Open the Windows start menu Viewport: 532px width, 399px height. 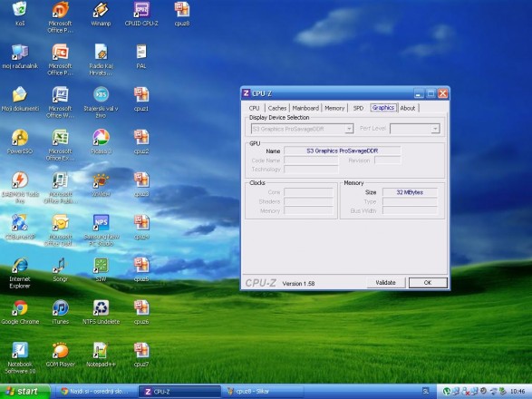(x=24, y=392)
